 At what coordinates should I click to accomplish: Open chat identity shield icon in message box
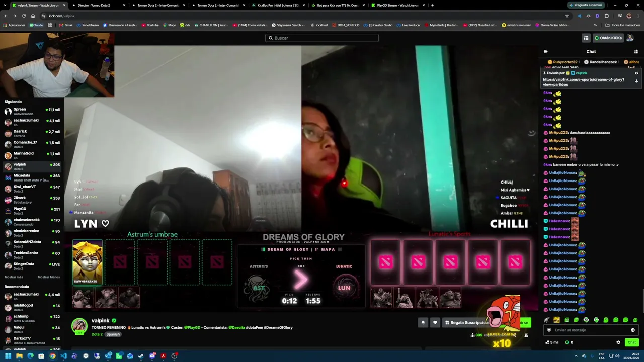coord(549,330)
